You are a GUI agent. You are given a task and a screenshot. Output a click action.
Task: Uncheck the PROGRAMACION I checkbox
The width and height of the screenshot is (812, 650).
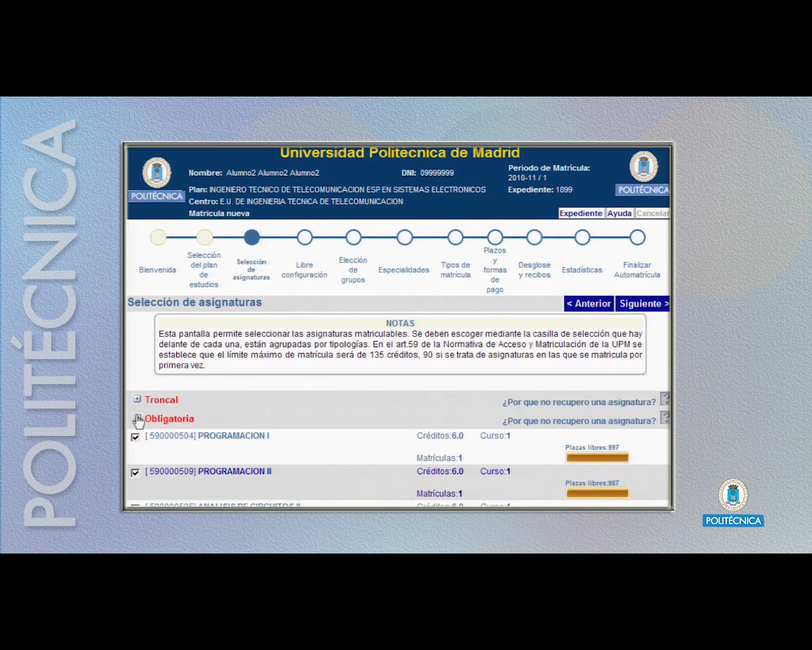click(135, 437)
